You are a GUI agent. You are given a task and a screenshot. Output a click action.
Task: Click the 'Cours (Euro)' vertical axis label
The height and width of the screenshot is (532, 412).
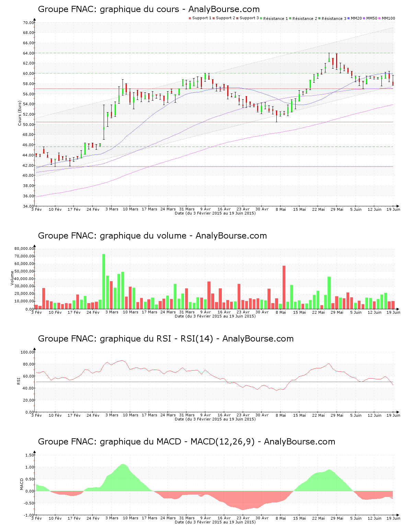click(20, 113)
